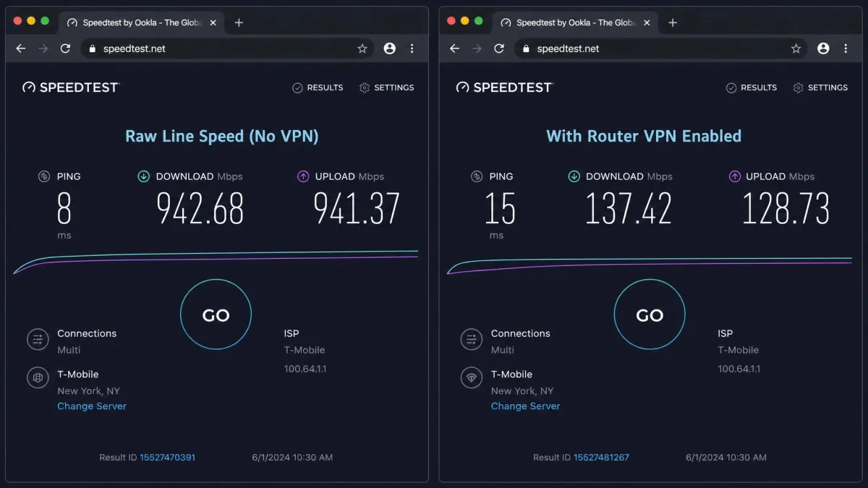Click upload value 941.37
868x488 pixels.
click(x=357, y=208)
